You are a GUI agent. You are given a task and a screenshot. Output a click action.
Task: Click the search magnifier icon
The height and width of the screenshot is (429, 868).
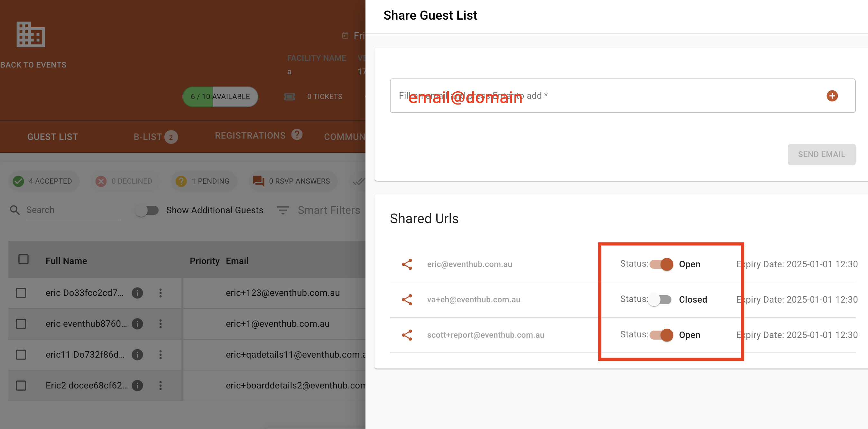(x=15, y=210)
